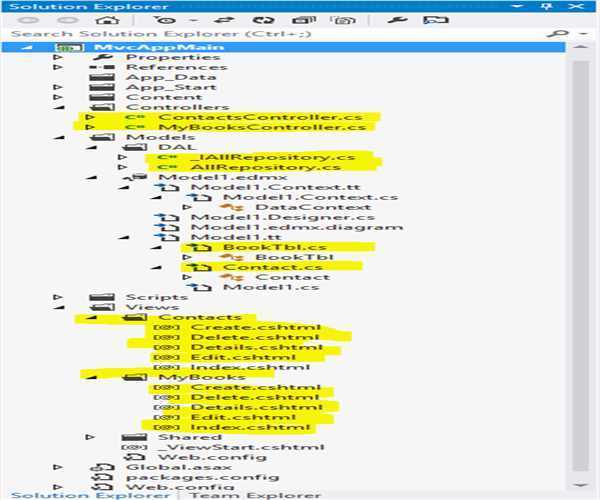Collapse the Controllers folder
The width and height of the screenshot is (600, 500).
click(58, 107)
